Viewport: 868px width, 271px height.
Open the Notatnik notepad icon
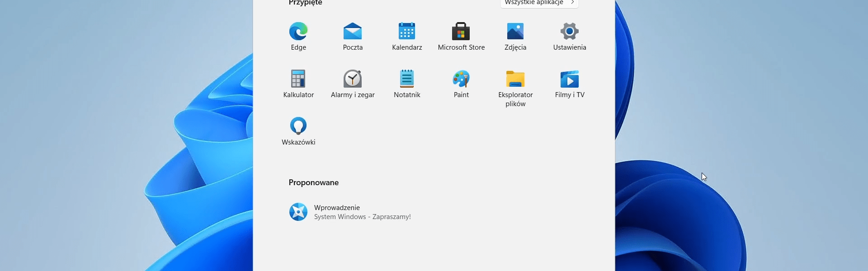click(x=407, y=79)
